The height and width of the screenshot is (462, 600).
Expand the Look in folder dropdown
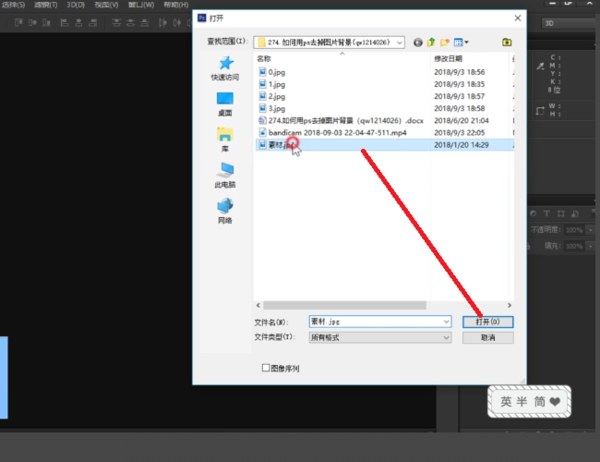pyautogui.click(x=399, y=42)
